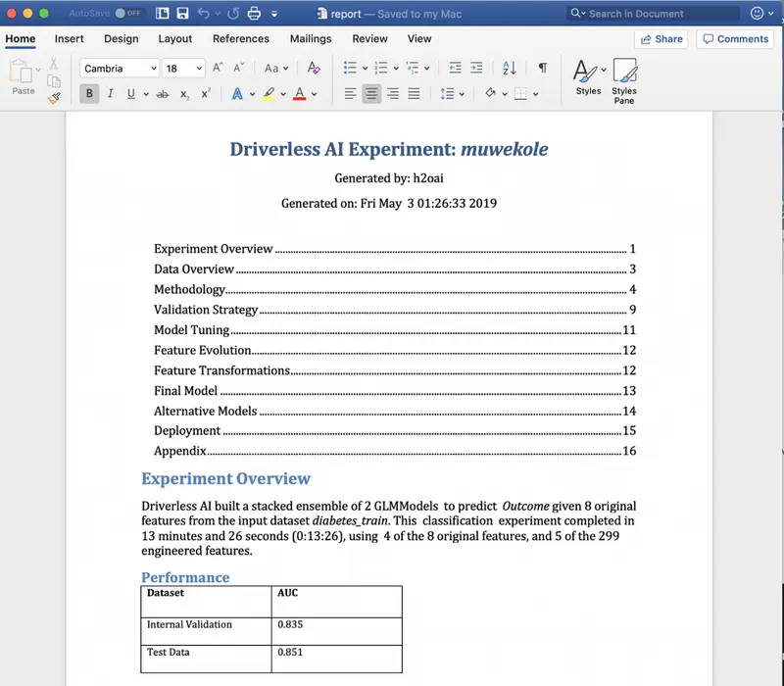The width and height of the screenshot is (784, 686).
Task: Open the Review tab
Action: tap(370, 39)
